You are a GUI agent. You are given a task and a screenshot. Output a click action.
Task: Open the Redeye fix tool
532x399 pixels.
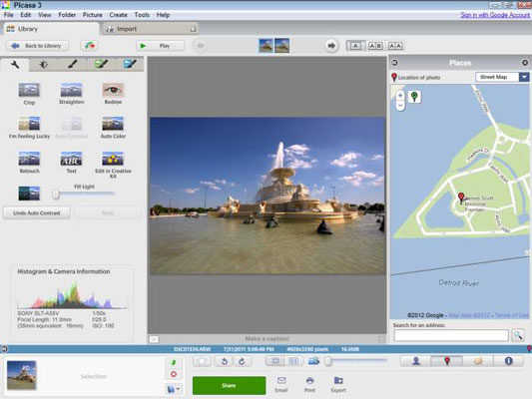tap(113, 93)
